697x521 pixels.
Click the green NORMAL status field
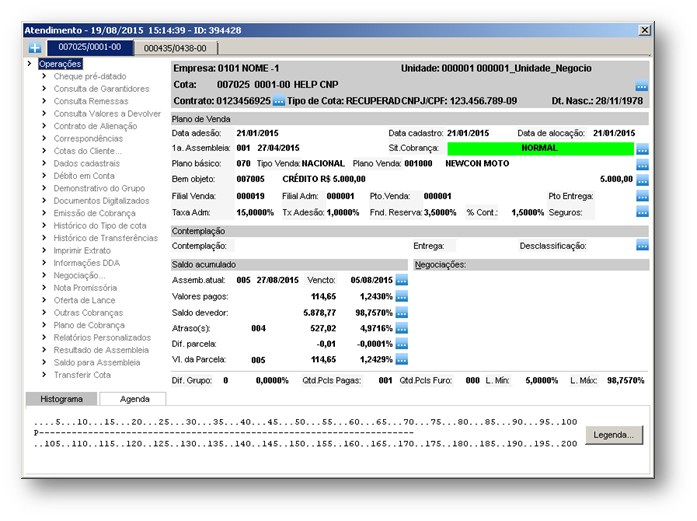540,148
